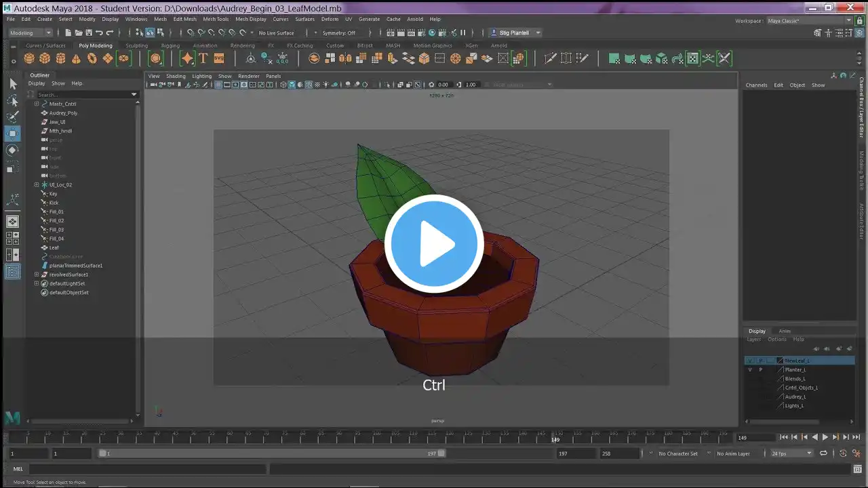Toggle visibility V of Planter_L layer
Image resolution: width=868 pixels, height=488 pixels.
[x=749, y=370]
